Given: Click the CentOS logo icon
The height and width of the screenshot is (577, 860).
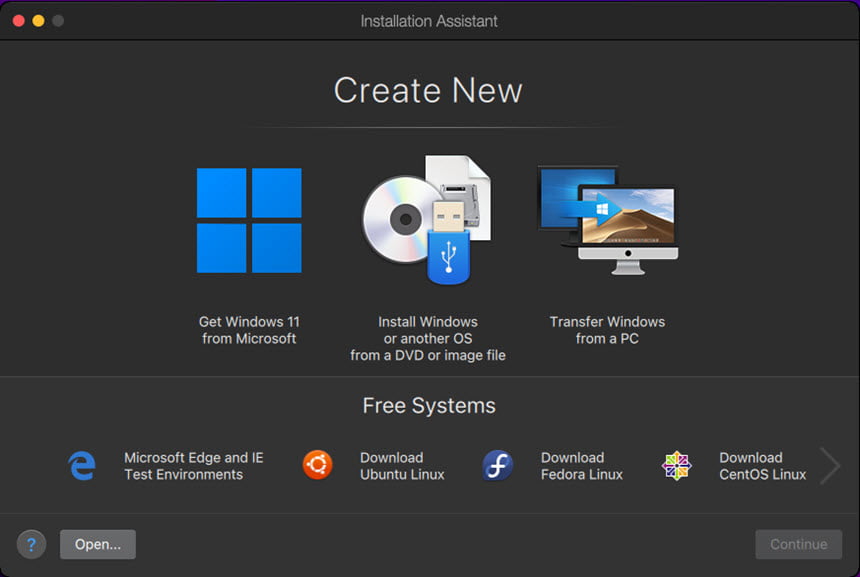Looking at the screenshot, I should point(676,466).
